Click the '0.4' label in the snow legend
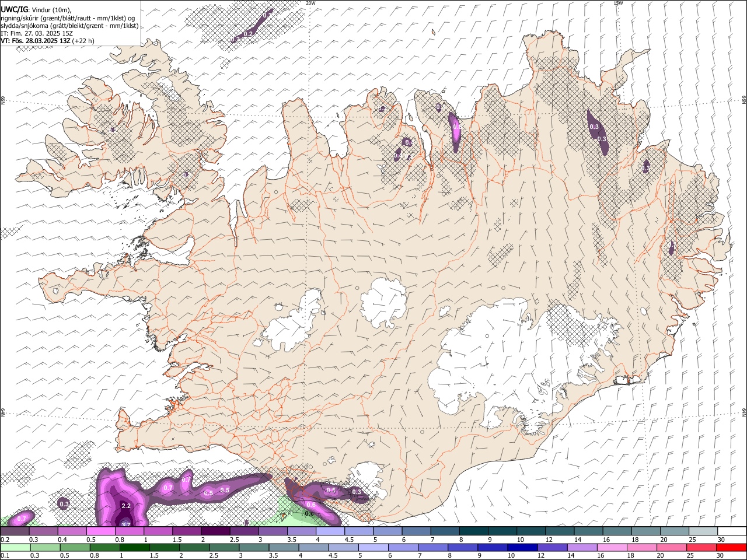 [62, 540]
